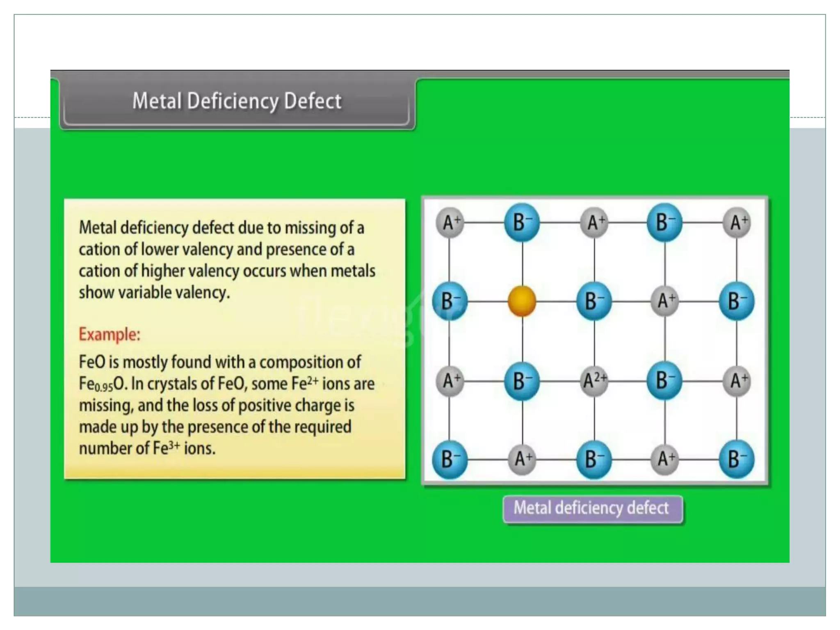840x630 pixels.
Task: Click the second-row A+ ion sphere
Action: [x=664, y=301]
